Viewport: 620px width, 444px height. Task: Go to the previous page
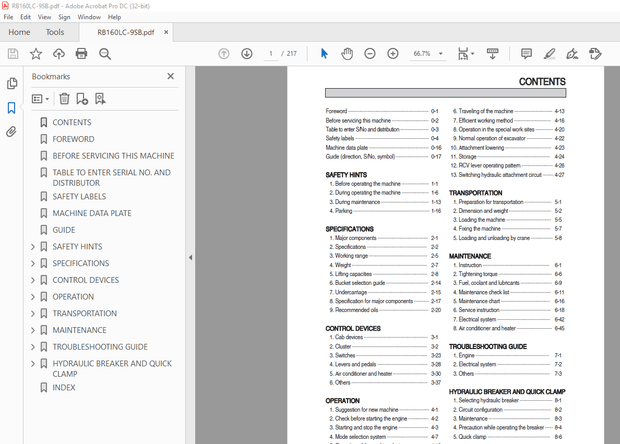224,54
